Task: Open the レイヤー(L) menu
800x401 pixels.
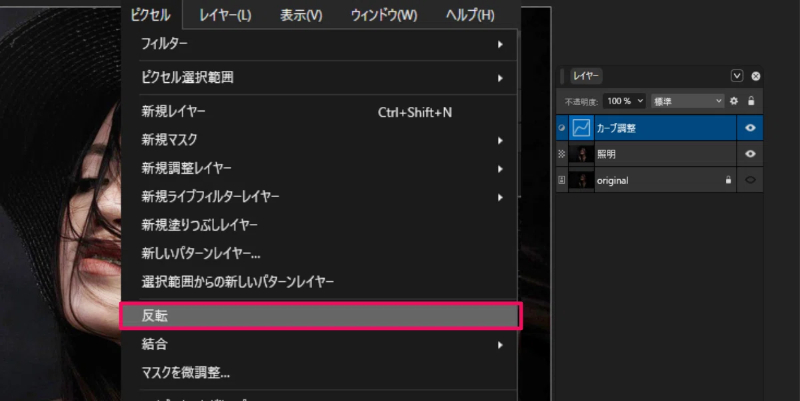Action: pyautogui.click(x=225, y=15)
